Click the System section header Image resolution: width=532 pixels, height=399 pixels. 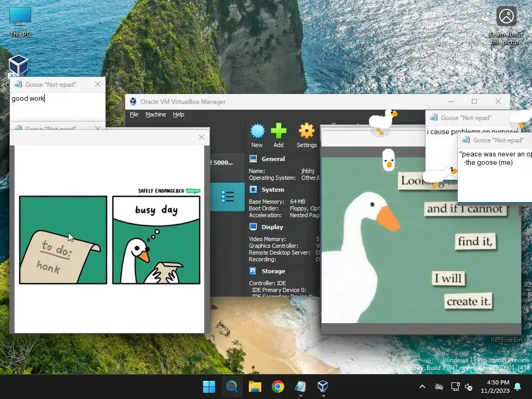[x=273, y=190]
